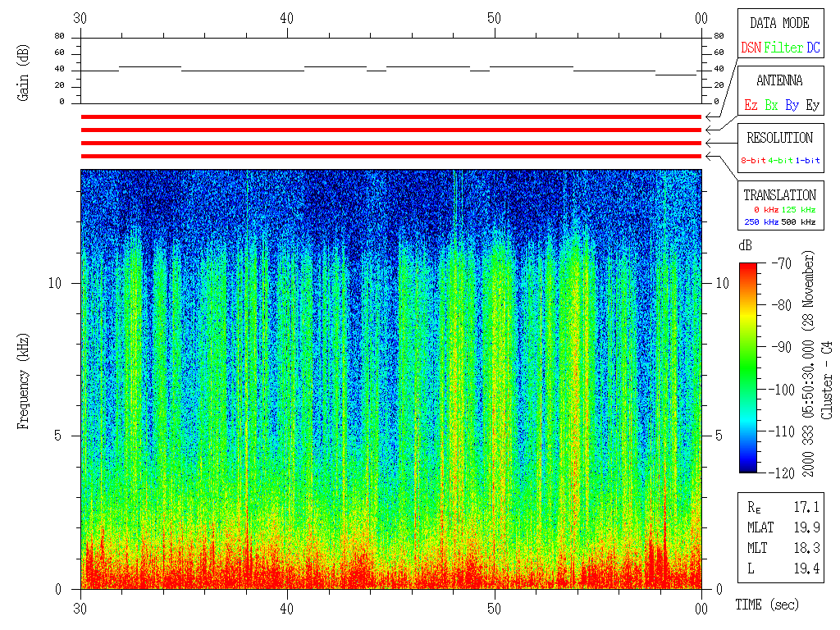The width and height of the screenshot is (840, 630).
Task: Click the blue DC data mode label
Action: pos(813,48)
